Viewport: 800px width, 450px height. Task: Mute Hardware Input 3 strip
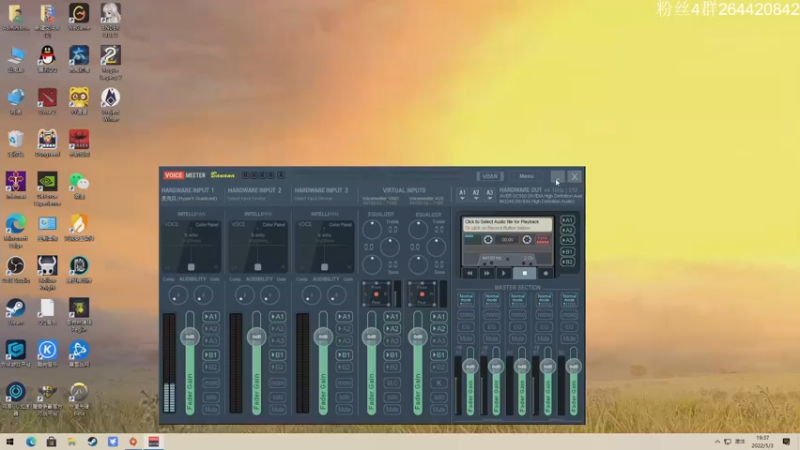point(344,410)
